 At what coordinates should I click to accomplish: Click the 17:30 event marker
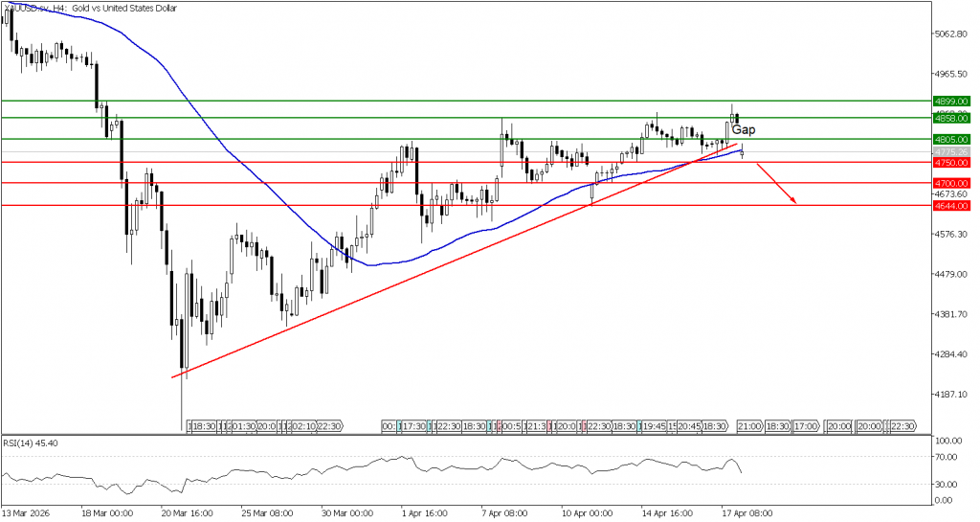(413, 425)
